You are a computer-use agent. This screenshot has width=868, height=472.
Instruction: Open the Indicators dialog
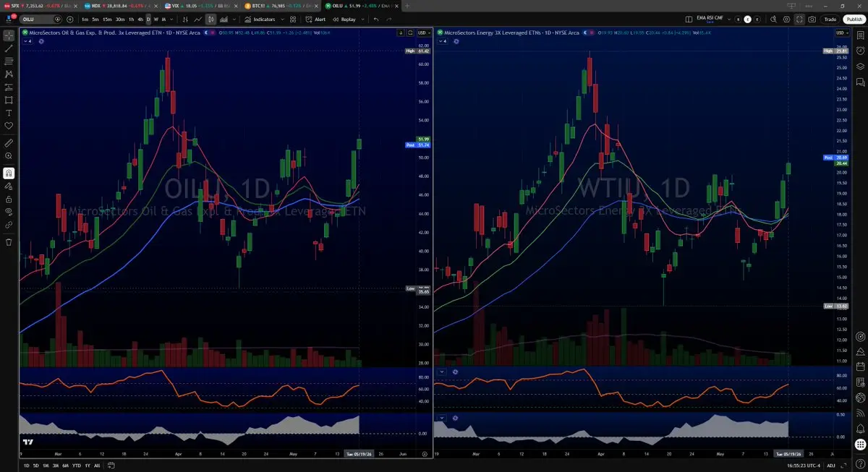[260, 20]
